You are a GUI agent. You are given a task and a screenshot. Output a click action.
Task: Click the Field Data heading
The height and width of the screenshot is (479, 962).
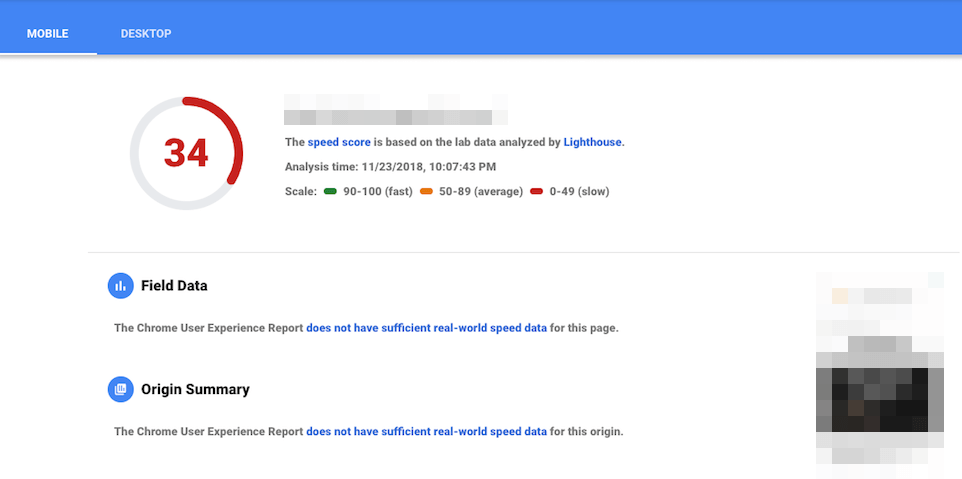click(x=174, y=286)
